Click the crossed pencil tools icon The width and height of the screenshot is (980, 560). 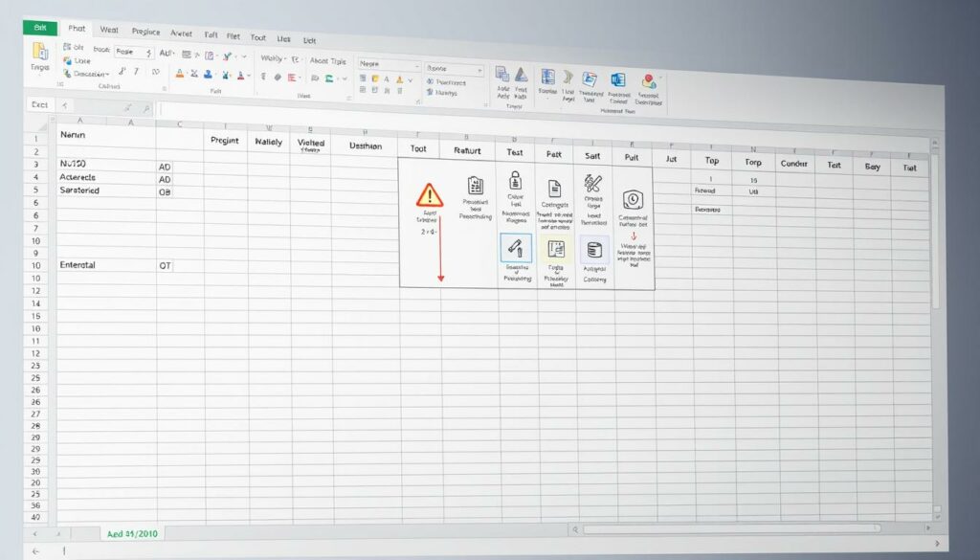click(x=592, y=184)
